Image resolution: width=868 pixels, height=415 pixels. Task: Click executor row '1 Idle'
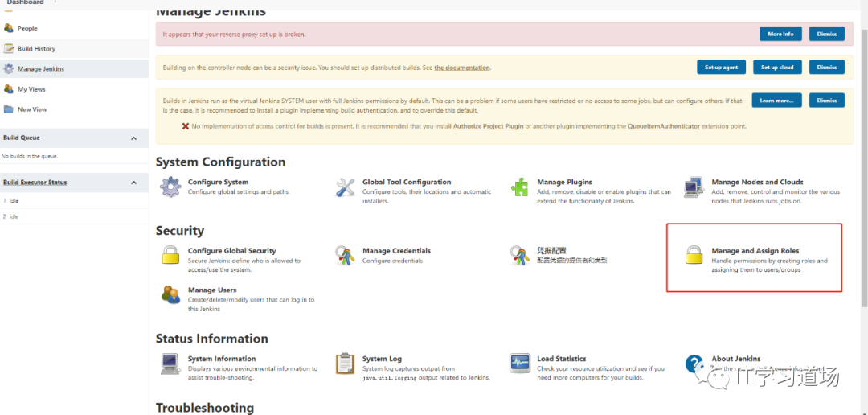click(74, 200)
